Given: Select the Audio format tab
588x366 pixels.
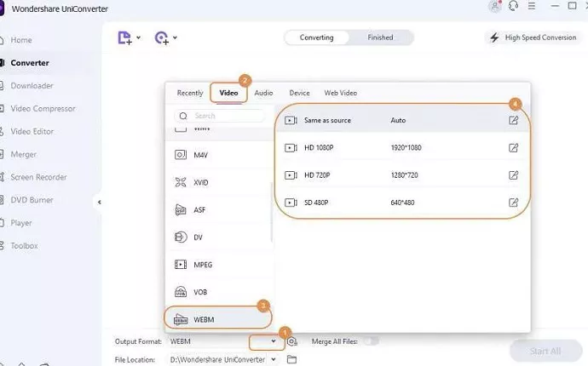Looking at the screenshot, I should [x=263, y=93].
